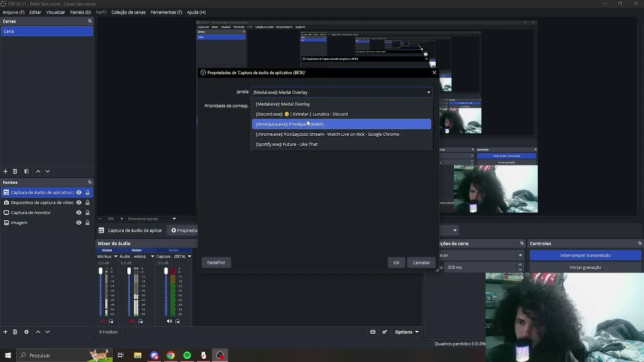Choose FireAlpaca.exe (64bit) window option
This screenshot has width=644, height=362.
342,124
